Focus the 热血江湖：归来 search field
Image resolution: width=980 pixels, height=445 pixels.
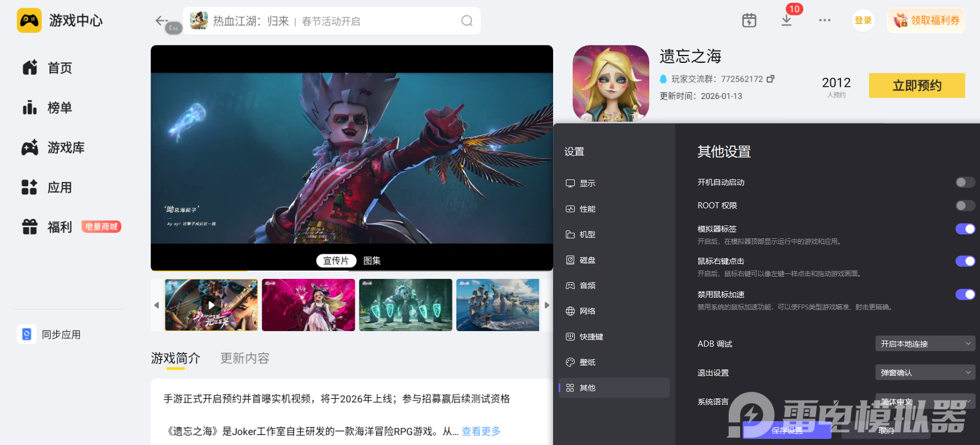tap(332, 21)
